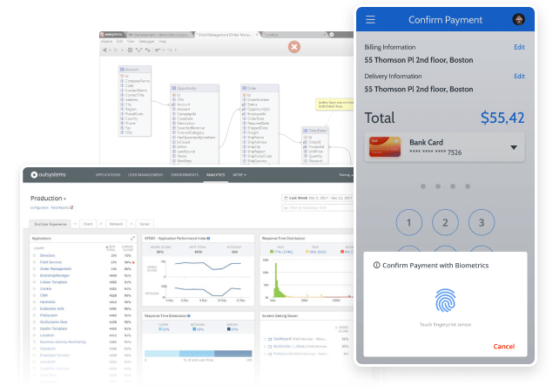Go to the Applications nav item
This screenshot has height=392, width=553.
[108, 174]
